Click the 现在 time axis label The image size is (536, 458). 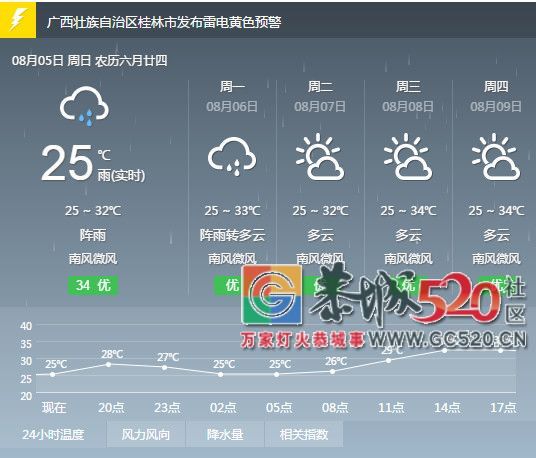(x=54, y=407)
